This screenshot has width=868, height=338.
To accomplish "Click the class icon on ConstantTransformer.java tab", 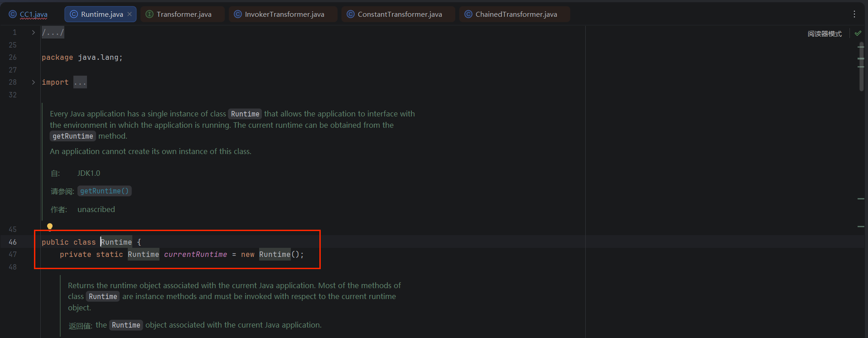I will point(351,14).
